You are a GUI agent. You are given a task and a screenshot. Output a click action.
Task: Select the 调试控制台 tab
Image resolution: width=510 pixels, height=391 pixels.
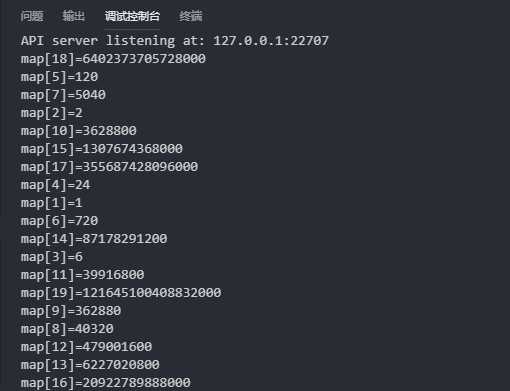tap(132, 16)
